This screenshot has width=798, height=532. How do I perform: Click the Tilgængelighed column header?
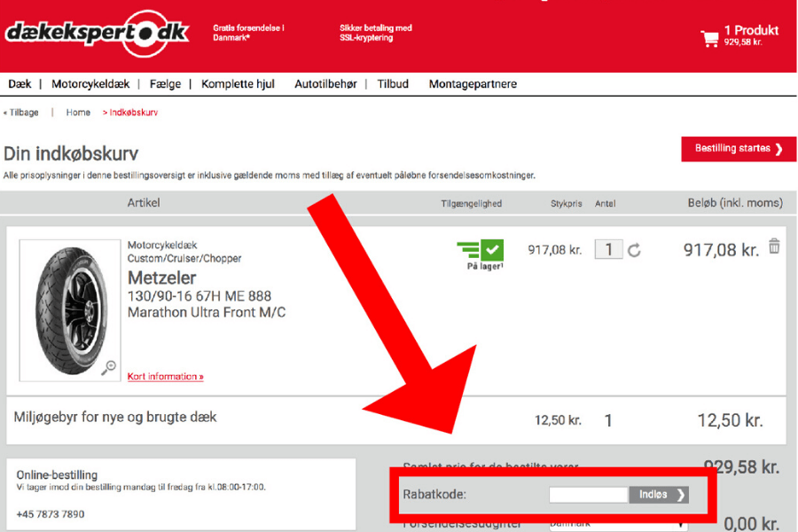[x=472, y=204]
